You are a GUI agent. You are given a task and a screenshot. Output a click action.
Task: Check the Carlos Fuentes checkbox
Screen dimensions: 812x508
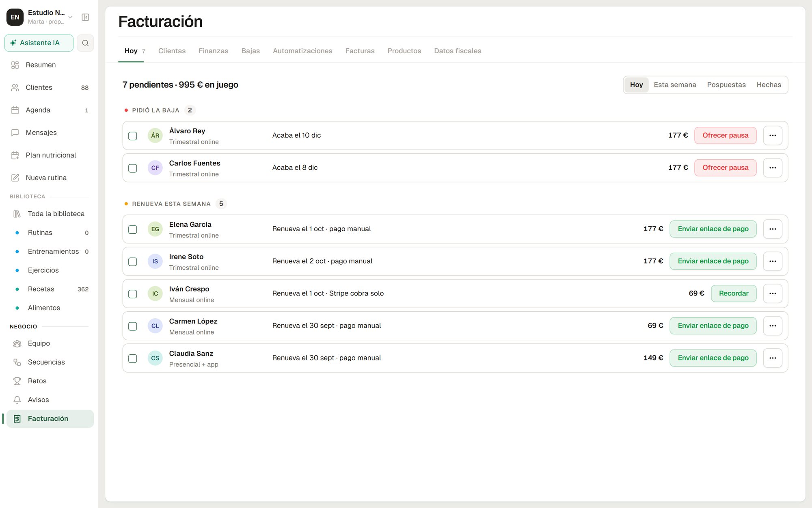133,168
